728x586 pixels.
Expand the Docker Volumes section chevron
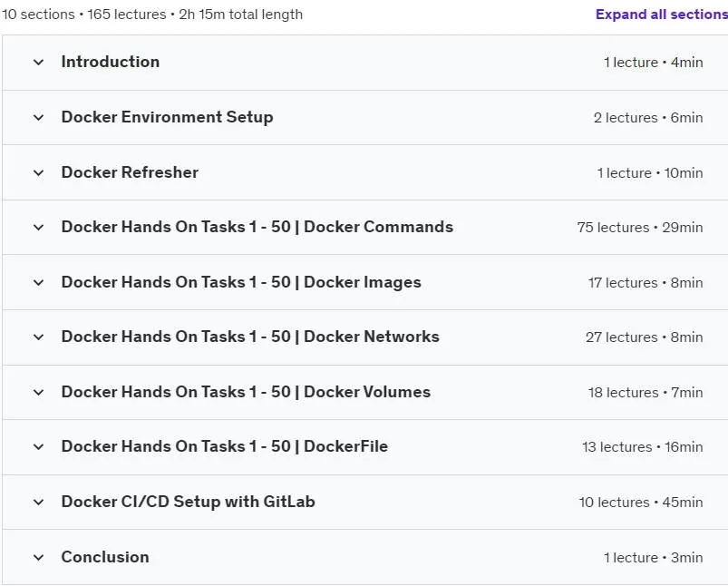(x=39, y=392)
